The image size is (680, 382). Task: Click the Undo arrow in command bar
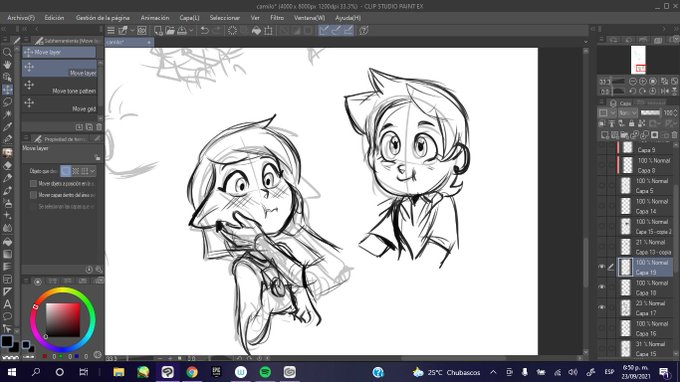tap(205, 30)
